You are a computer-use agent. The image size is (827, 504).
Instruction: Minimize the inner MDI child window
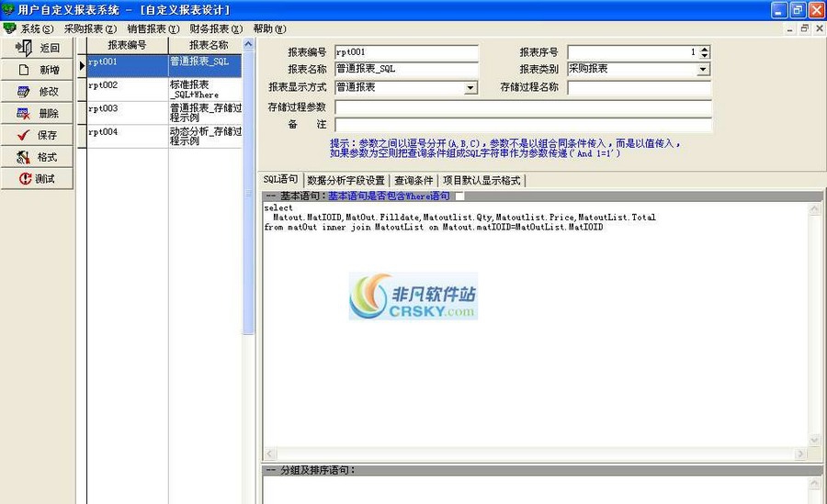pyautogui.click(x=789, y=28)
